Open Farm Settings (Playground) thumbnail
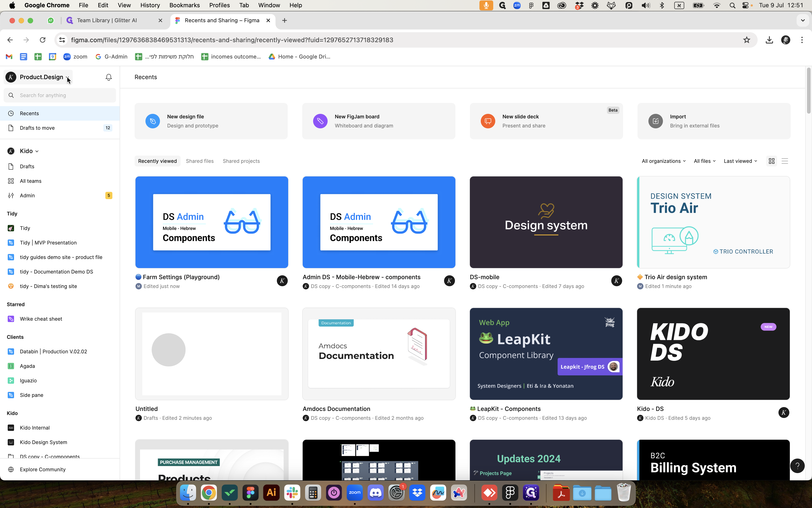Viewport: 812px width, 508px height. pyautogui.click(x=212, y=222)
